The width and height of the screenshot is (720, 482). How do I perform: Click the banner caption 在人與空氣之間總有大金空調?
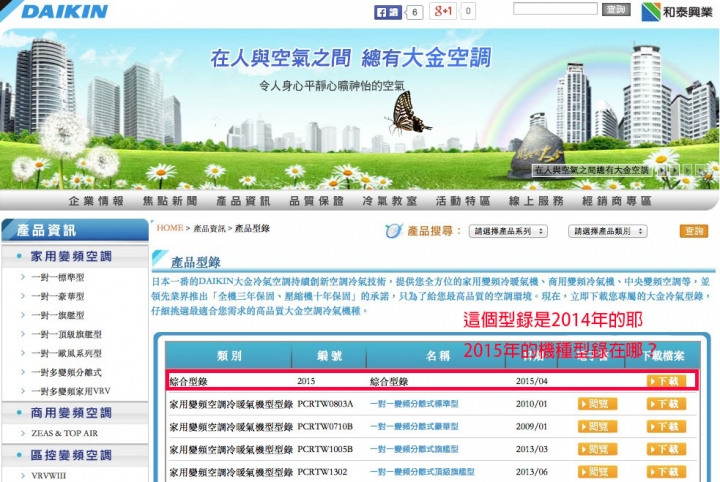(591, 170)
